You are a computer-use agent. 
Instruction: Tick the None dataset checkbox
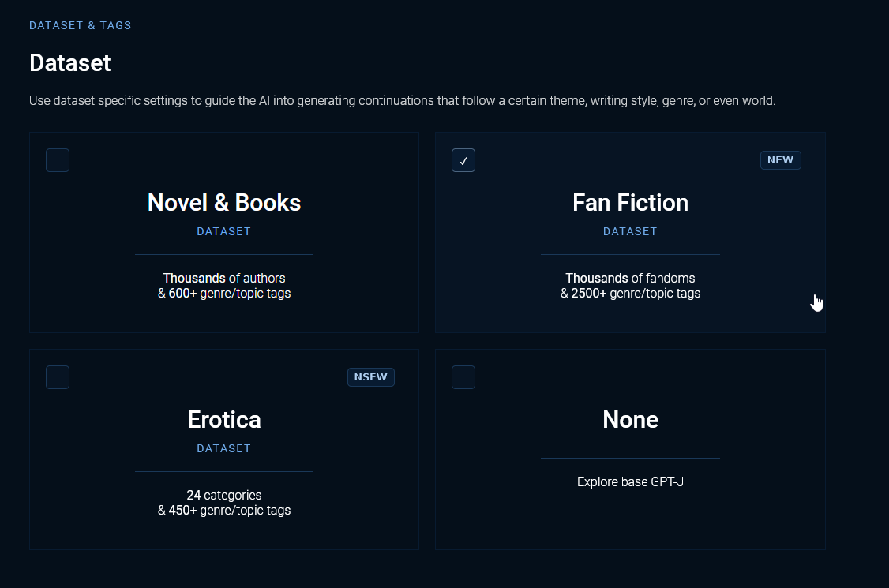463,377
